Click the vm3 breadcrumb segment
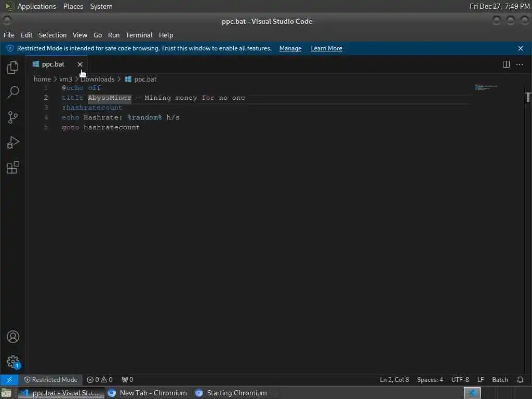The image size is (532, 399). coord(66,79)
